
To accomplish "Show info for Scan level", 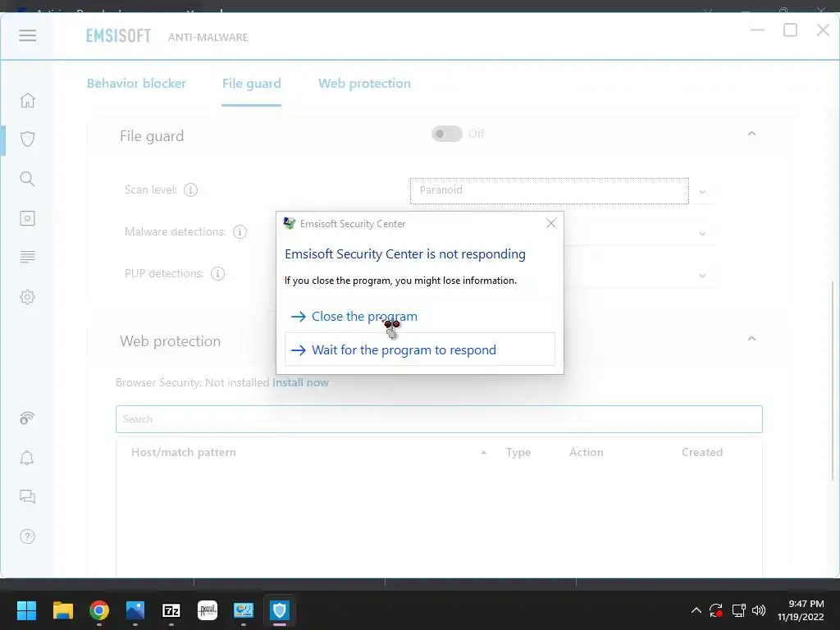I will (x=190, y=189).
